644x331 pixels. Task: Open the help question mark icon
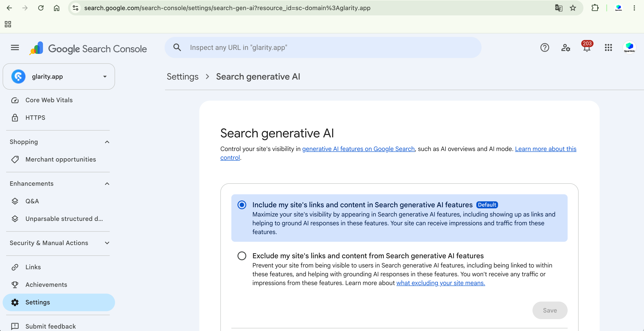545,47
